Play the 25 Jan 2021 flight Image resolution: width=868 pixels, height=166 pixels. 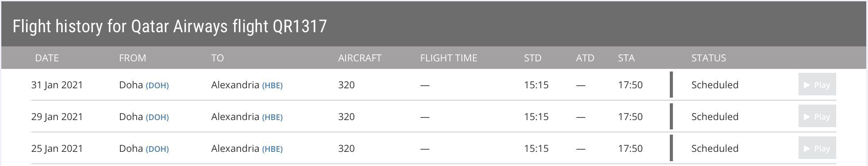[x=817, y=148]
